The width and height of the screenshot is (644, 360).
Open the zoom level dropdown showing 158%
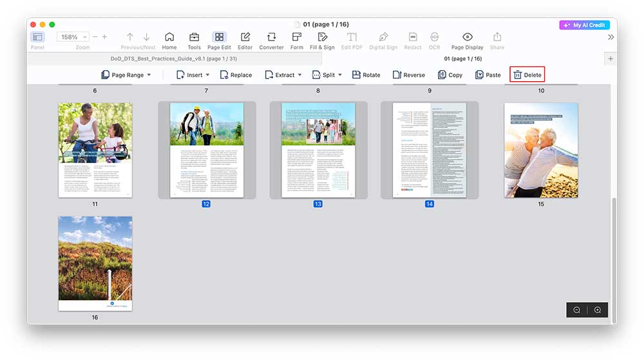click(73, 37)
